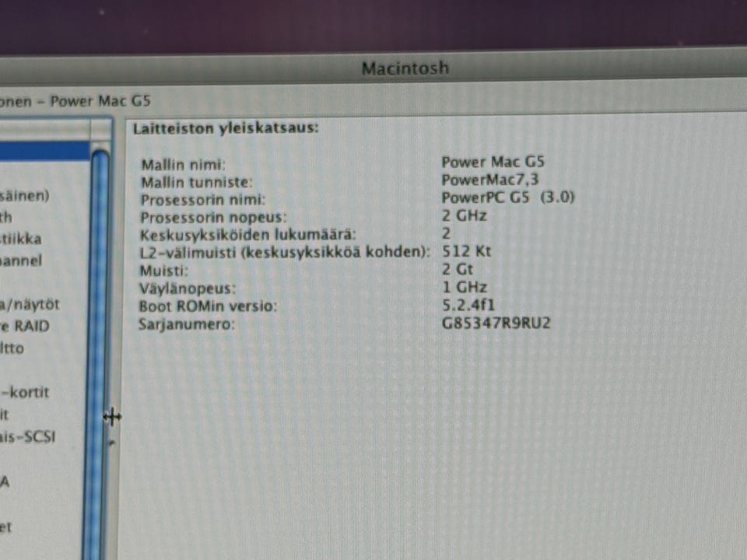Select the 'ltto' sidebar item
This screenshot has height=560, width=747.
tap(12, 348)
